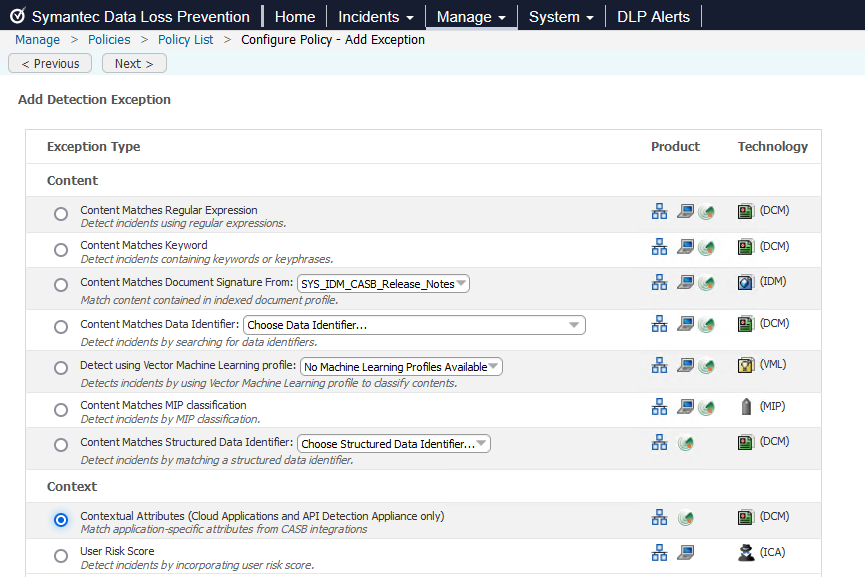Viewport: 865px width, 577px height.
Task: Open the Incidents menu
Action: (375, 17)
